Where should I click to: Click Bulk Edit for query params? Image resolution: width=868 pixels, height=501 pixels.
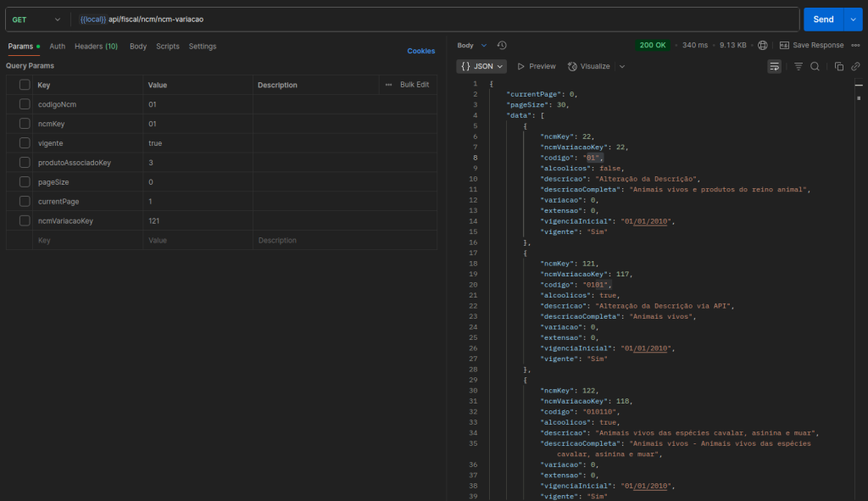tap(415, 85)
